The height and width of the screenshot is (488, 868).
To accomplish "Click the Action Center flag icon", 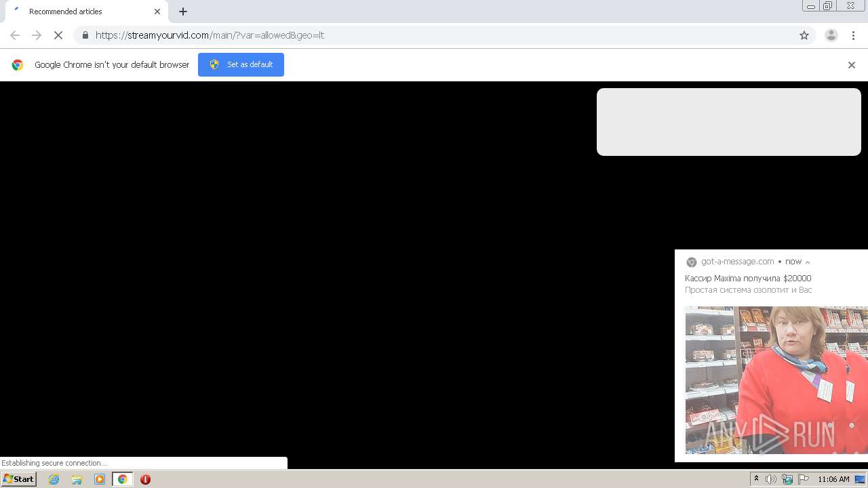I will (x=804, y=479).
